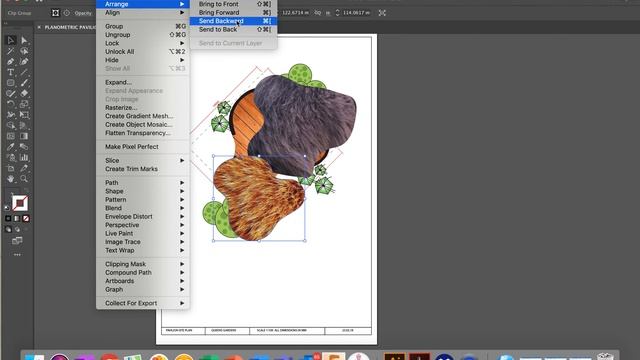Expand the Image Trace submenu

point(143,242)
